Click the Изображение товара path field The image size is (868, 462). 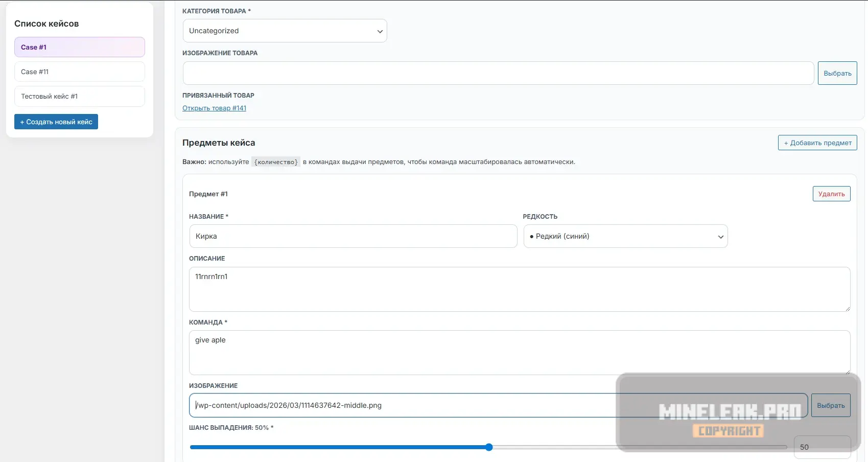[x=498, y=73]
